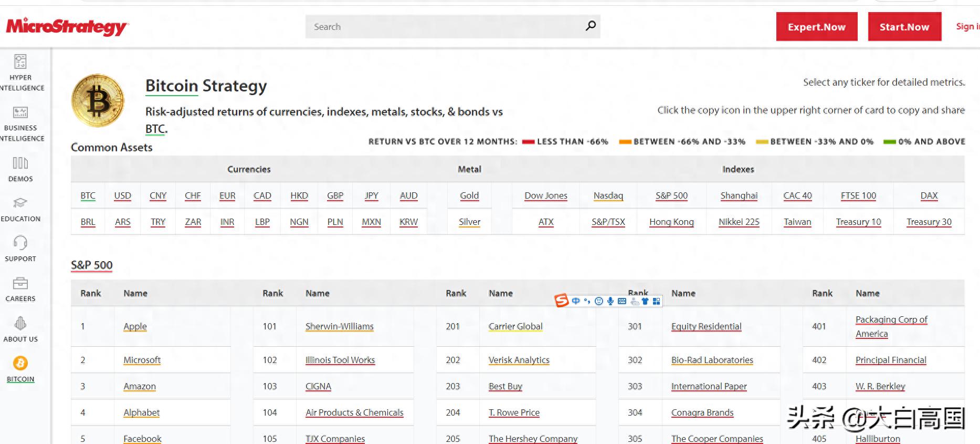Click the search magnifier icon
This screenshot has height=444, width=980.
(591, 26)
